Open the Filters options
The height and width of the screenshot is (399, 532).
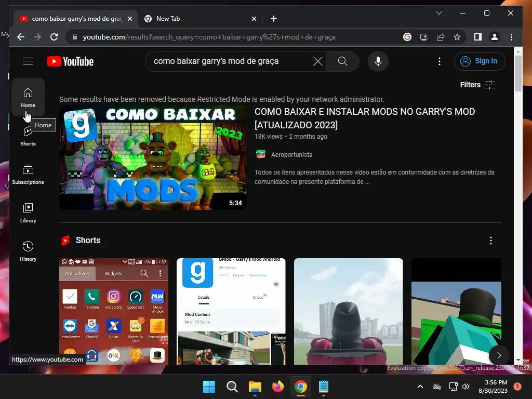pyautogui.click(x=477, y=85)
